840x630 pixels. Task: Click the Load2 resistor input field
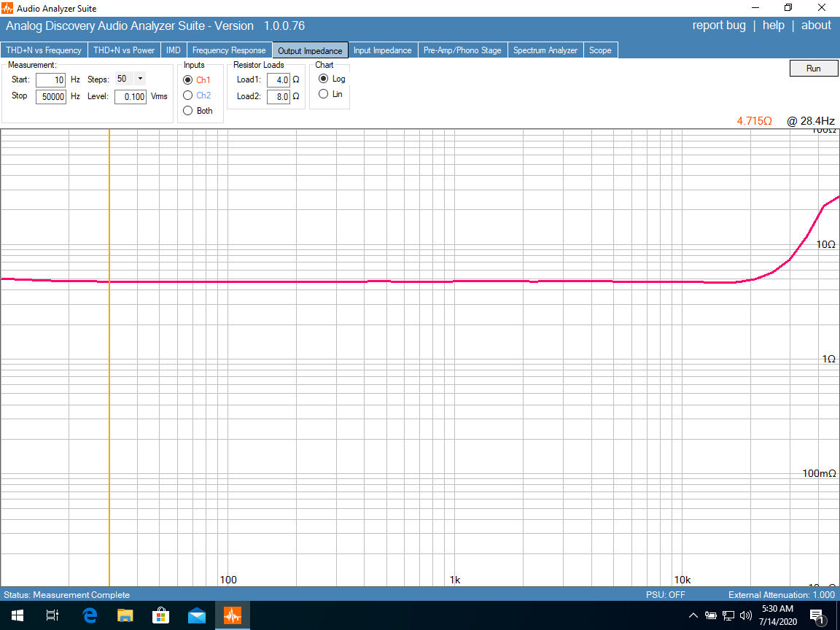click(x=279, y=97)
